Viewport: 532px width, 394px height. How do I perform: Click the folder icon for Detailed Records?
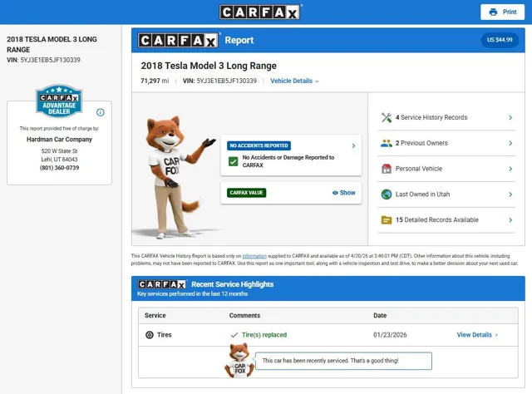(x=387, y=220)
